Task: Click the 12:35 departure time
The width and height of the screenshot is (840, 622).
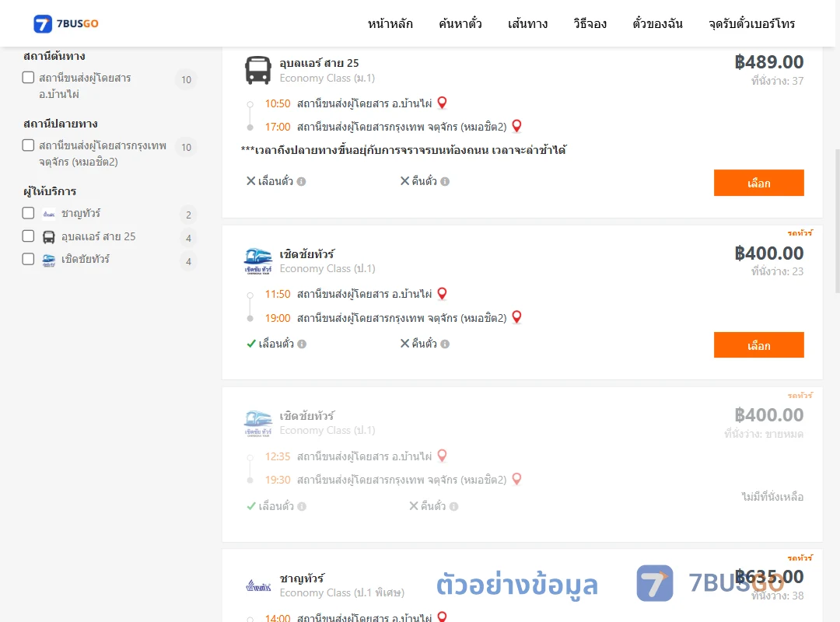Action: [278, 456]
